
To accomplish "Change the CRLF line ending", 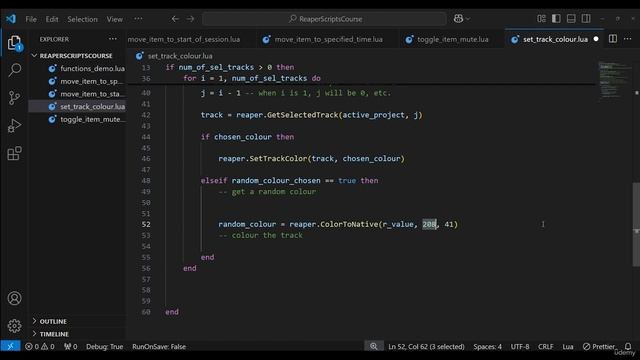I will coord(546,347).
